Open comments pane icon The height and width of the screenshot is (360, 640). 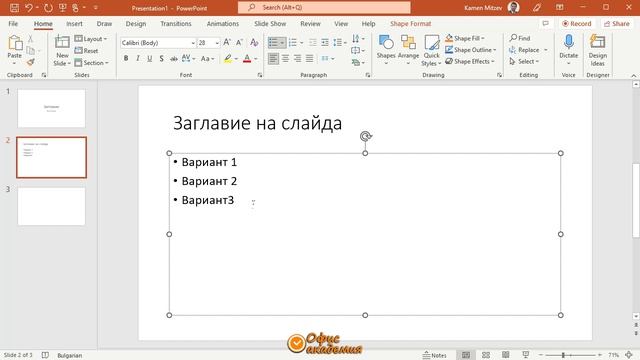(545, 24)
